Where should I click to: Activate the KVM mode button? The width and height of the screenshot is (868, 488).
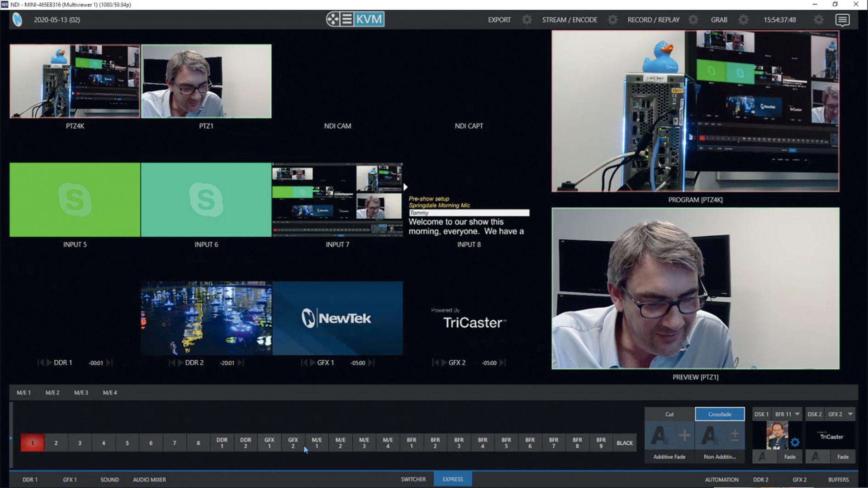[369, 19]
